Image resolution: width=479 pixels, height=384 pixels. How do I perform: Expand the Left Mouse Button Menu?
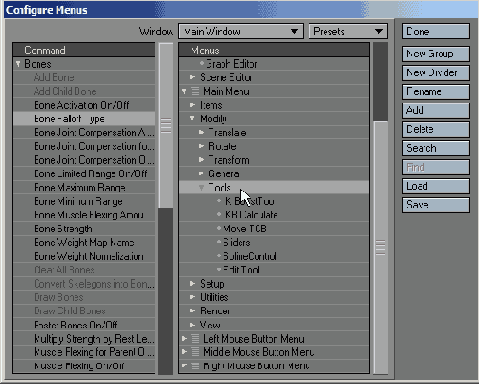point(184,339)
